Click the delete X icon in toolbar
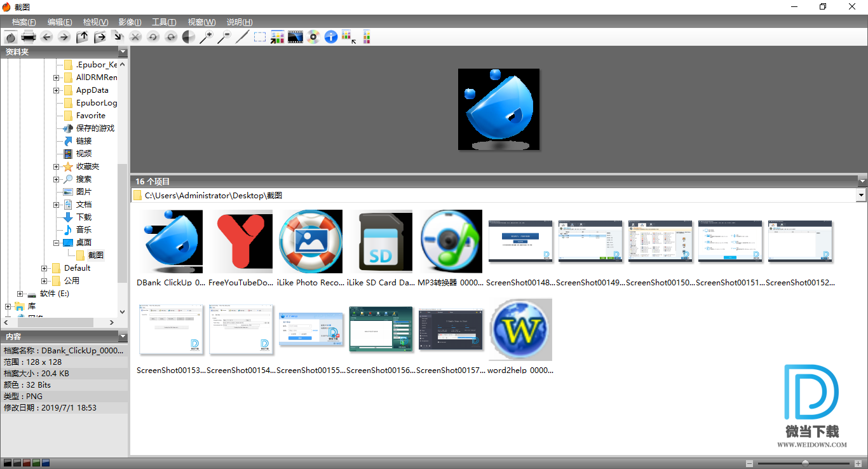Image resolution: width=868 pixels, height=469 pixels. 135,37
